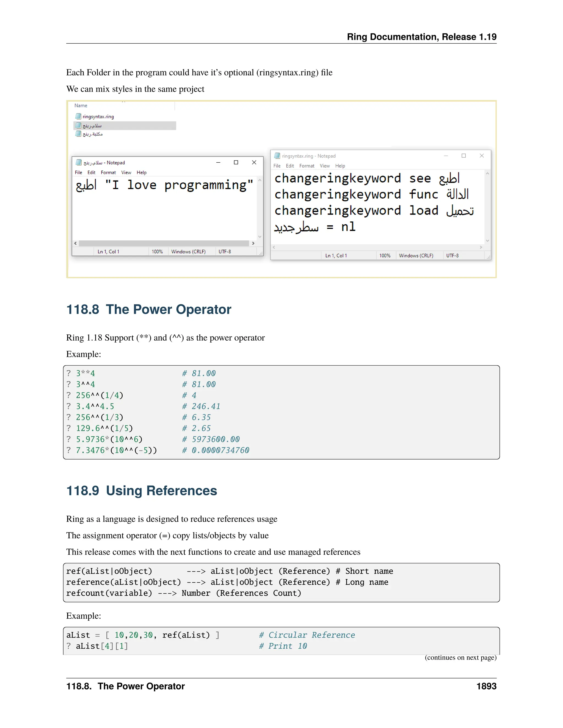This screenshot has width=563, height=728.
Task: Click left scroll arrow in سلام.رينج Notepad
Action: (x=75, y=243)
